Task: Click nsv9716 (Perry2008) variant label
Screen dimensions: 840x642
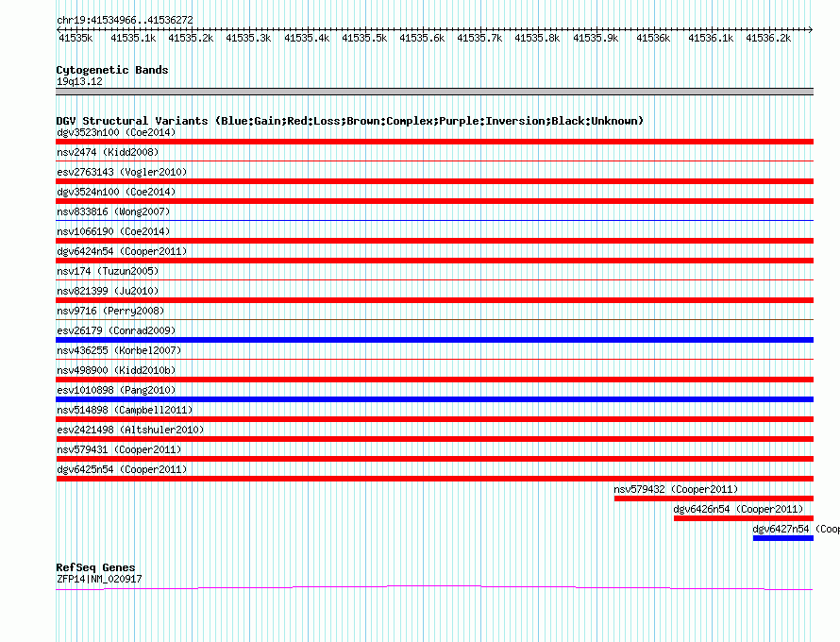Action: pos(110,311)
